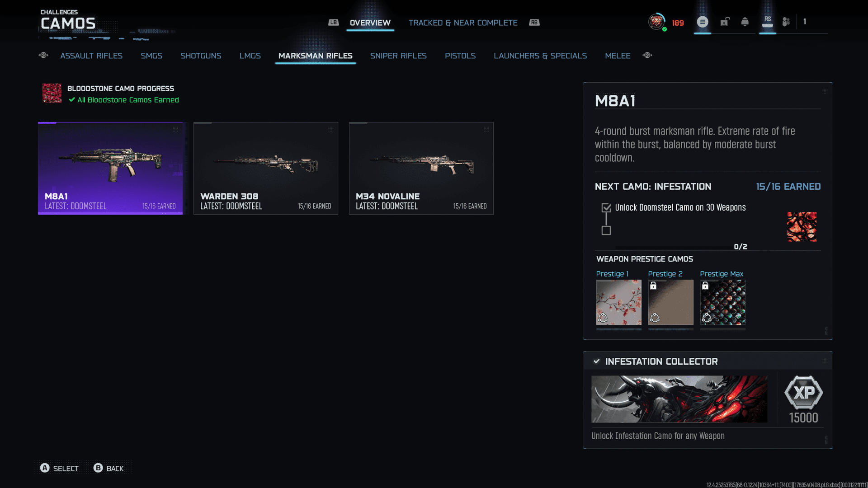Open Tracked & Near Complete tab
This screenshot has height=488, width=868.
(x=462, y=23)
